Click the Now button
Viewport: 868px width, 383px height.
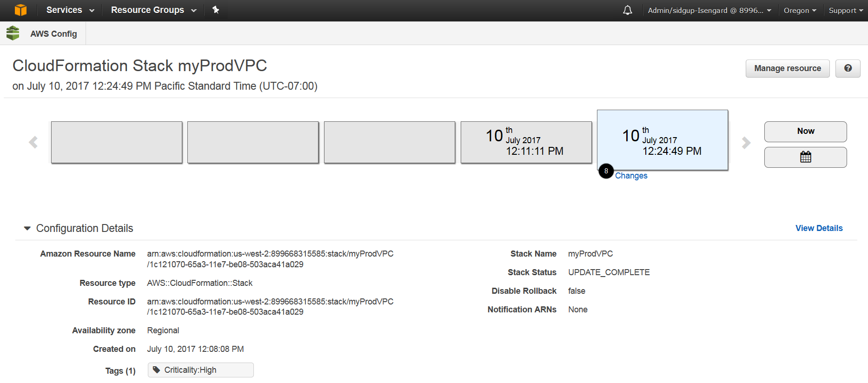pos(806,132)
